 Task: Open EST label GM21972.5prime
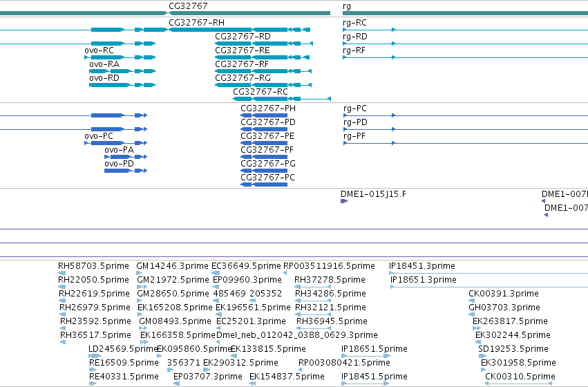click(x=173, y=280)
